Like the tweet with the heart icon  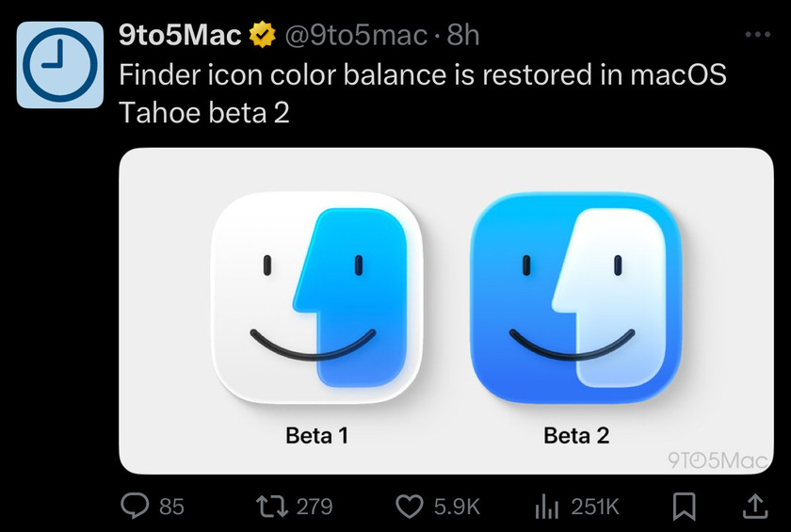(409, 506)
